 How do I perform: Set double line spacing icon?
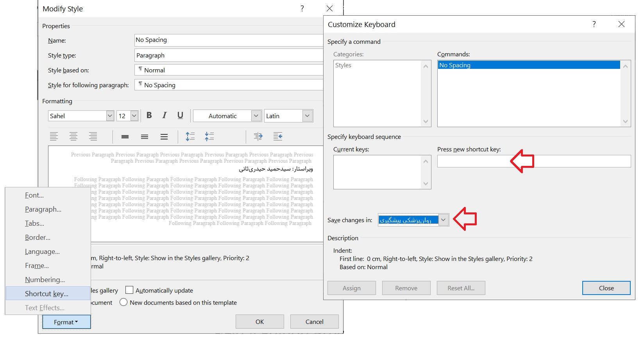[x=164, y=137]
